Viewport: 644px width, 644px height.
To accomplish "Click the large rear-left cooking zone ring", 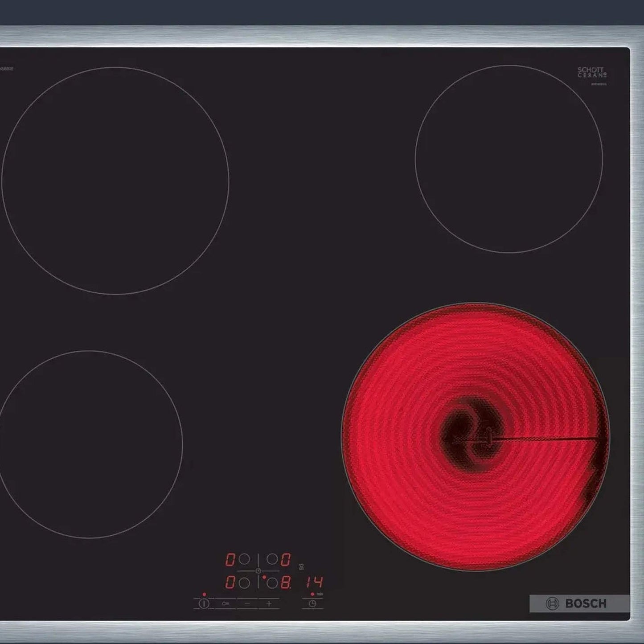I will 115,180.
